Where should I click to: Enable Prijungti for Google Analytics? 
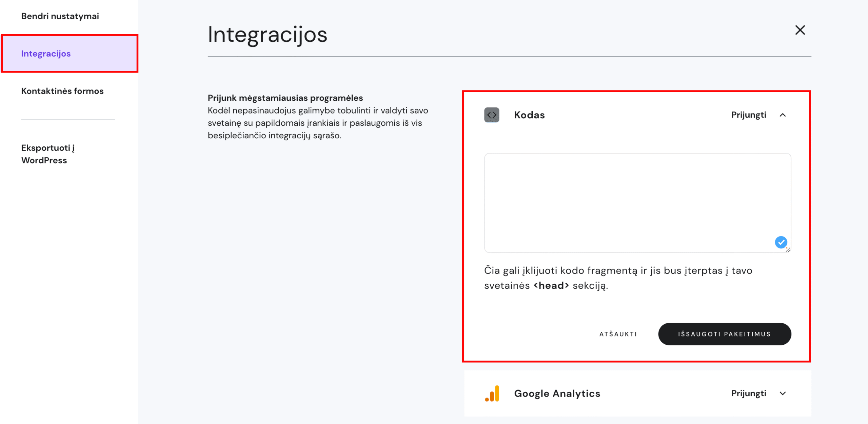pos(748,393)
